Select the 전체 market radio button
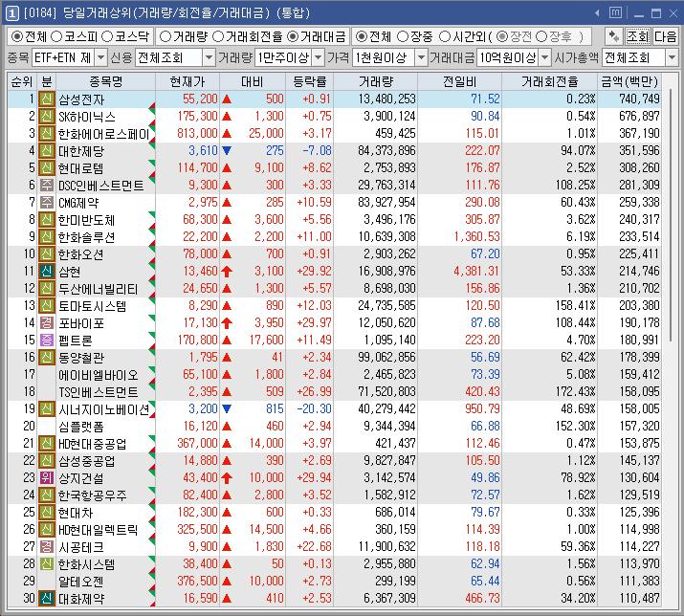This screenshot has height=616, width=684. (x=17, y=36)
